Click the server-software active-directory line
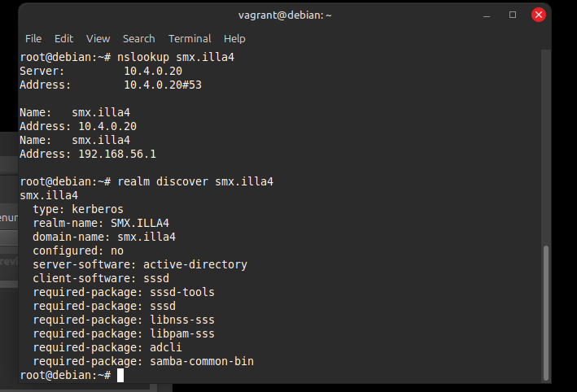This screenshot has height=392, width=577. (140, 264)
